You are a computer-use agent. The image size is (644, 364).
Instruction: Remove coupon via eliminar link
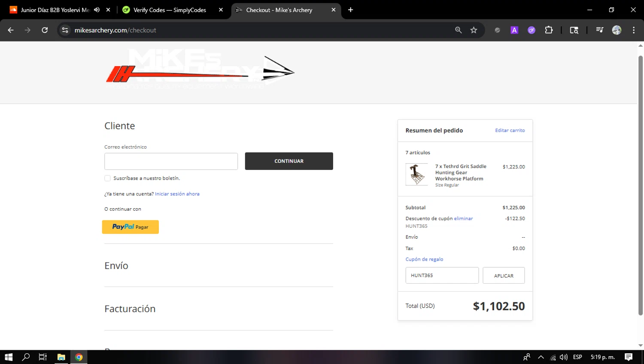[463, 218]
